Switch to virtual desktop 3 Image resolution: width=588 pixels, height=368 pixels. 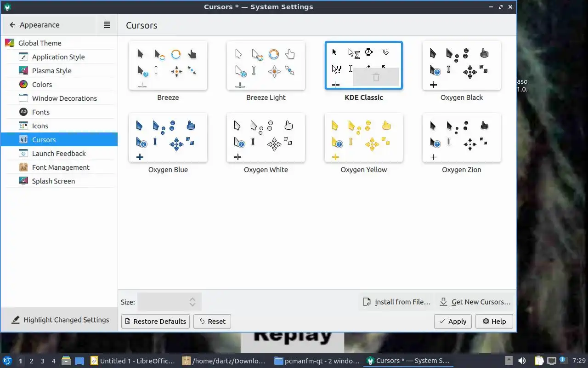click(43, 361)
